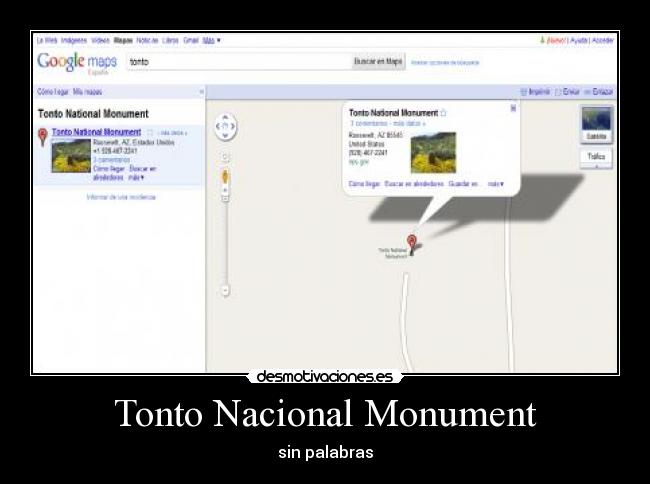Viewport: 650px width, 484px height.
Task: Open the Ayuda help link
Action: pos(579,40)
